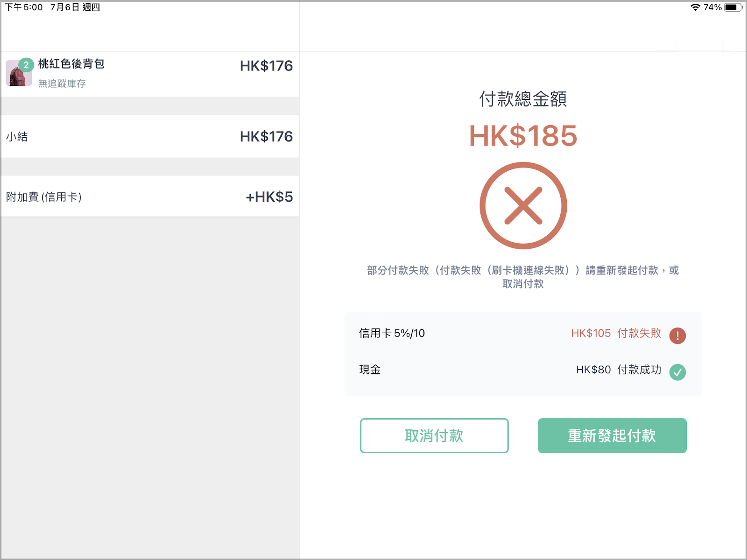Image resolution: width=747 pixels, height=560 pixels.
Task: Click the HK$105 付款失敗 status
Action: pos(616,333)
